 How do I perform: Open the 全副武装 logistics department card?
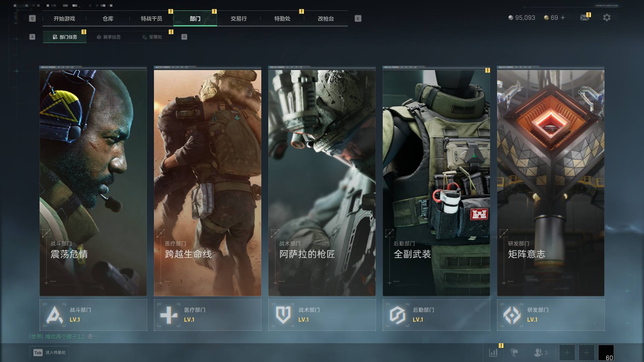(x=436, y=183)
